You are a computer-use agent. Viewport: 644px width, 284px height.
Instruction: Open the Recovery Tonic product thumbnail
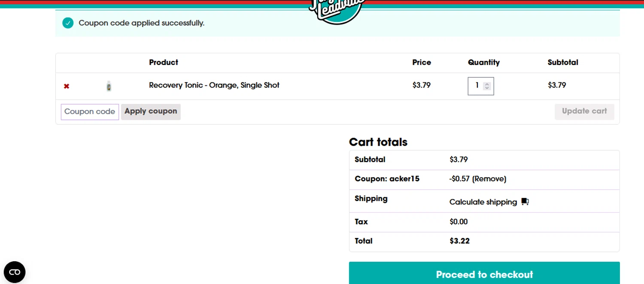109,86
